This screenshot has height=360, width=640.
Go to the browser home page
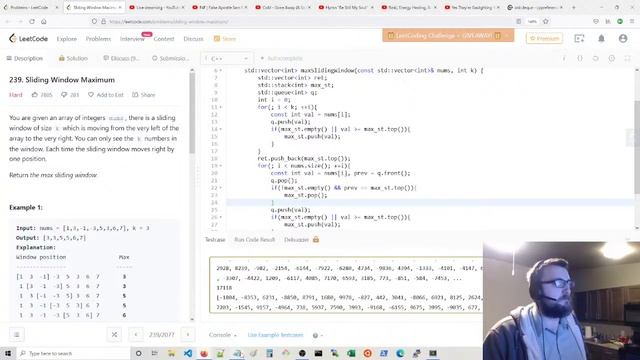click(44, 21)
